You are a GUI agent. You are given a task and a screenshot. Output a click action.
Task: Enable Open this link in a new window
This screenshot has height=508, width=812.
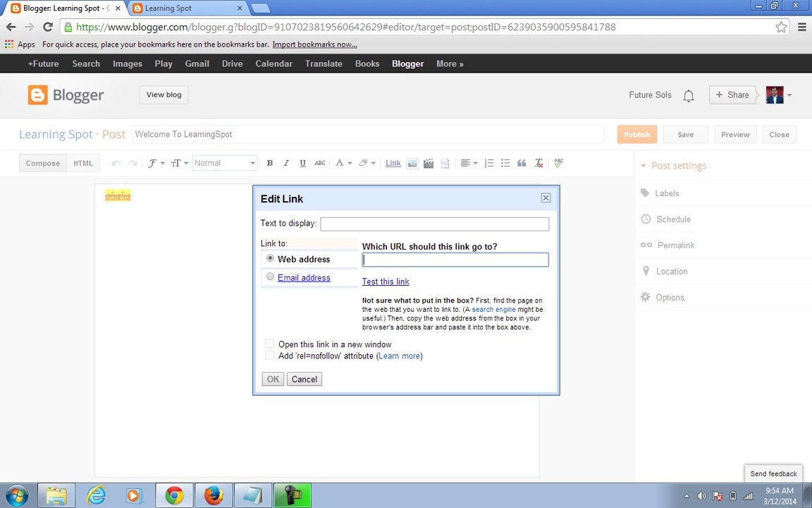click(269, 344)
